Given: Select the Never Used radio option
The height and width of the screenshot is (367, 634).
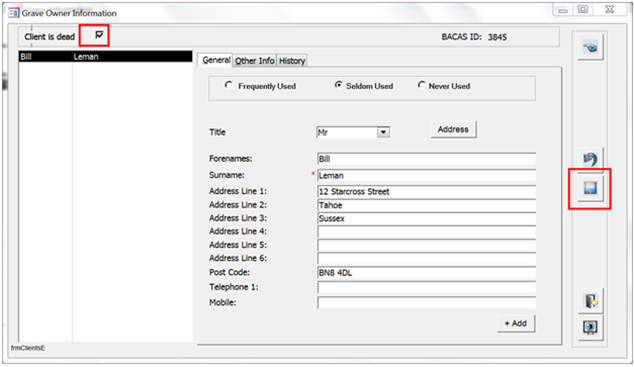Looking at the screenshot, I should 421,85.
